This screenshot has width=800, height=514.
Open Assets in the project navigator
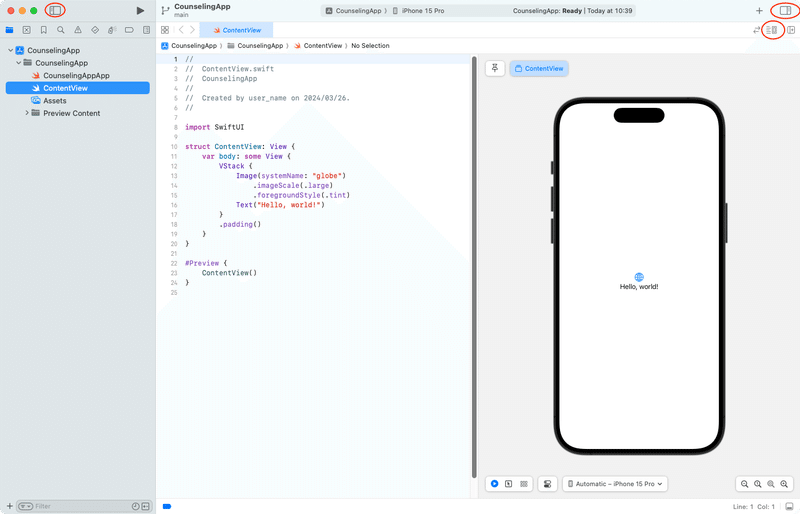55,101
